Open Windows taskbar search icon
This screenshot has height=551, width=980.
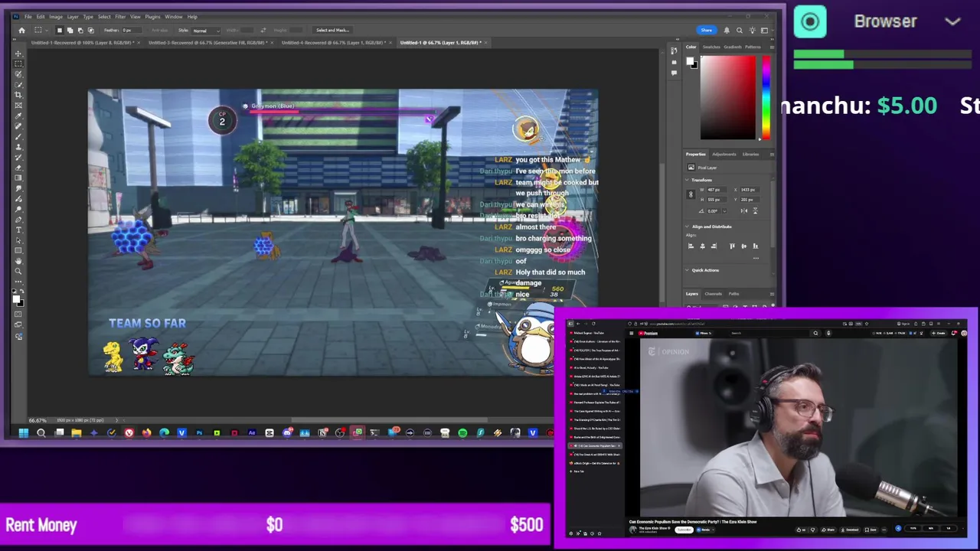click(x=41, y=433)
